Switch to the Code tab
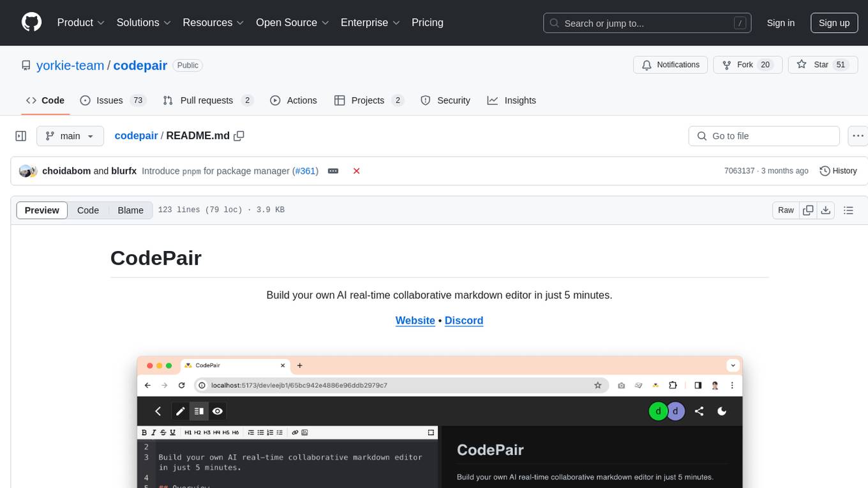The height and width of the screenshot is (488, 868). [x=45, y=100]
